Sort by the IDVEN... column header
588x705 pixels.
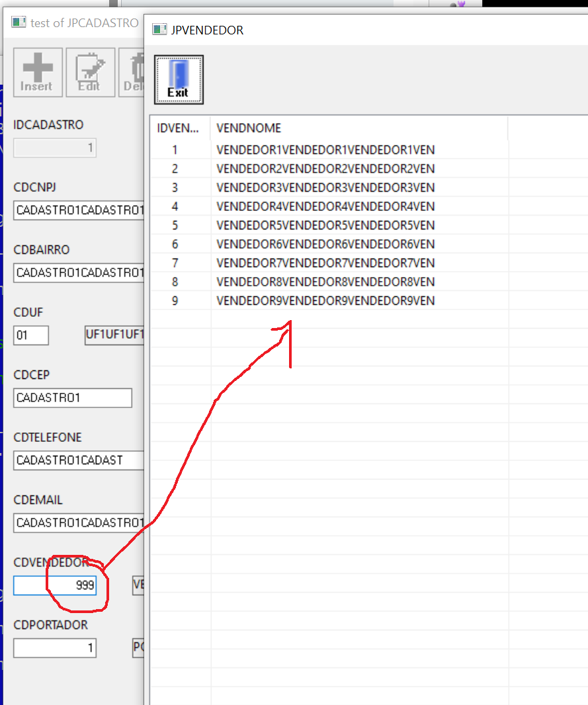click(x=179, y=128)
